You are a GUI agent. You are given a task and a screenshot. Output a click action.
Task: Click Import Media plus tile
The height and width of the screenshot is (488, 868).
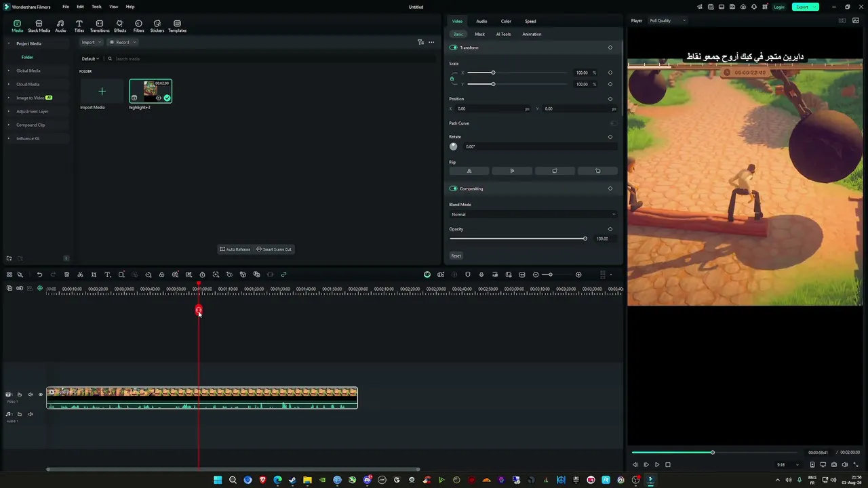(x=102, y=91)
